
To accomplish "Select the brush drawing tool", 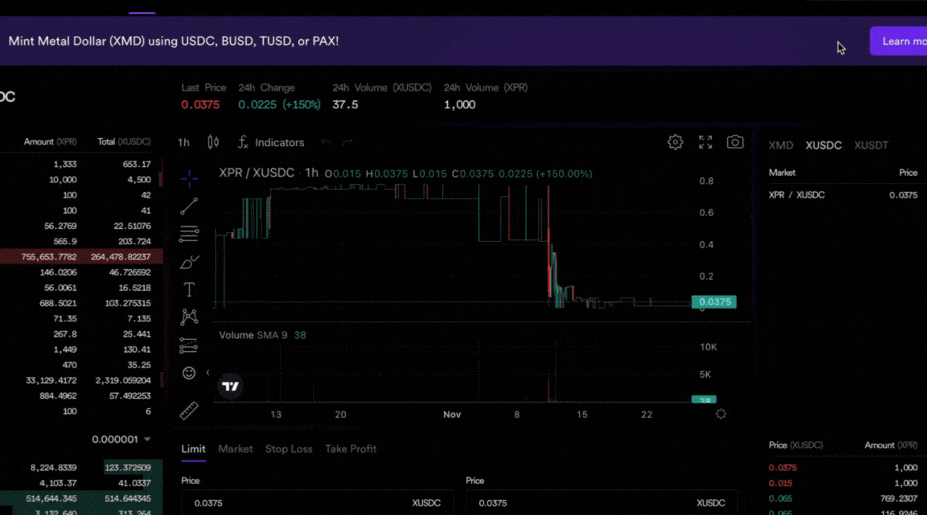I will (x=189, y=262).
